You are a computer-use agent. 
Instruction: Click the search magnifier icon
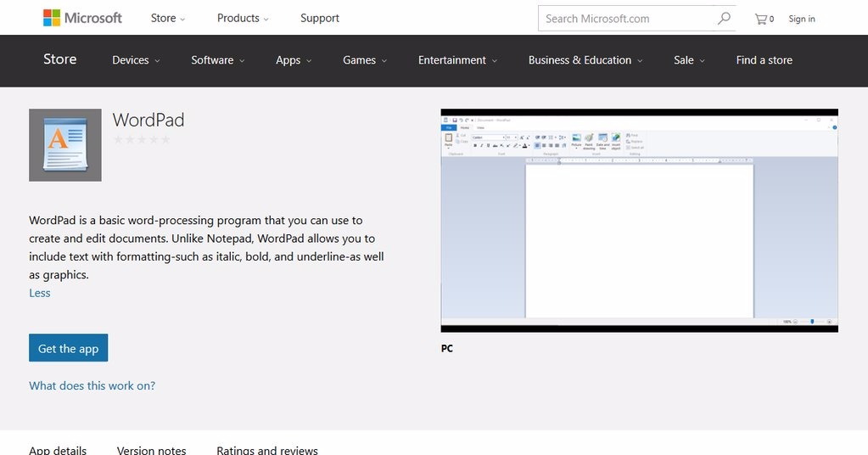click(x=724, y=18)
